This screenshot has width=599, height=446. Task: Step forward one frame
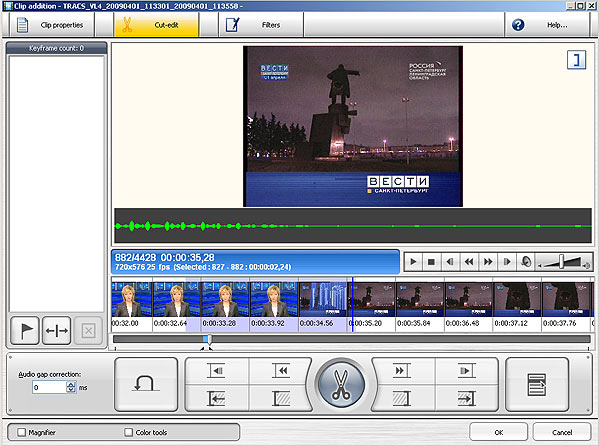(x=507, y=262)
